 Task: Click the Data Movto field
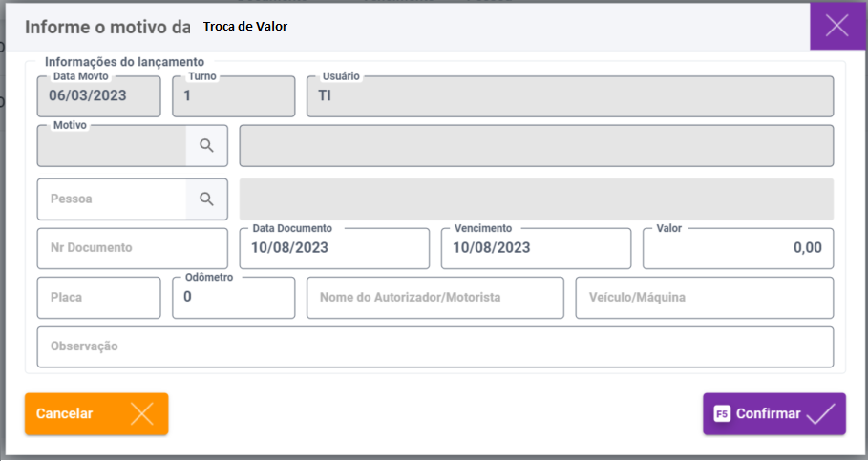tap(98, 95)
